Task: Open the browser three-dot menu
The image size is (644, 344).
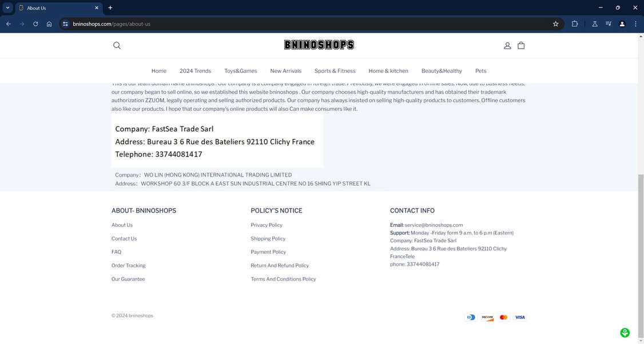Action: point(635,24)
